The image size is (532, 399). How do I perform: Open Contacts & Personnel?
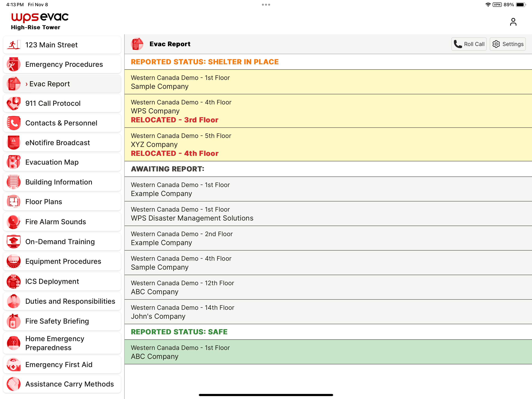point(62,123)
